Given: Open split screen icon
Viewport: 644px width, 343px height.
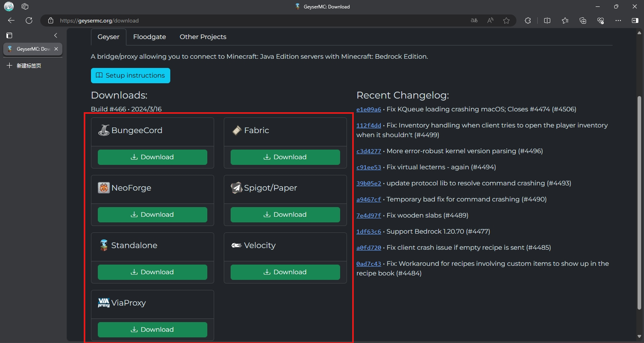Looking at the screenshot, I should (x=547, y=21).
